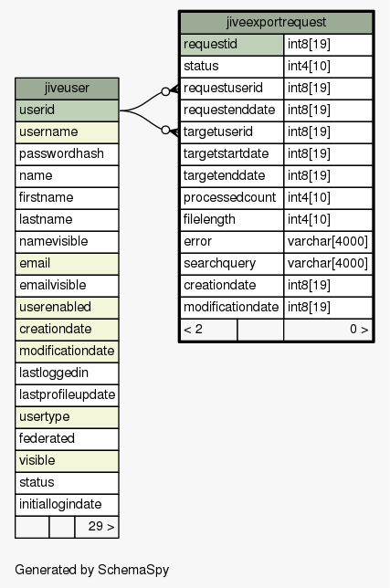The image size is (390, 588).
Task: Click the modificationdate row in jiveexportrequest
Action: point(277,308)
